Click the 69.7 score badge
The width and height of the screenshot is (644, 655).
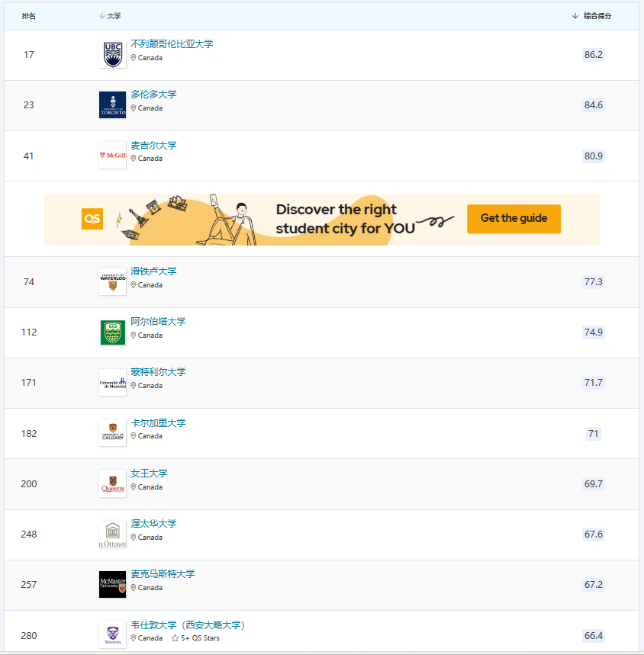(x=594, y=484)
